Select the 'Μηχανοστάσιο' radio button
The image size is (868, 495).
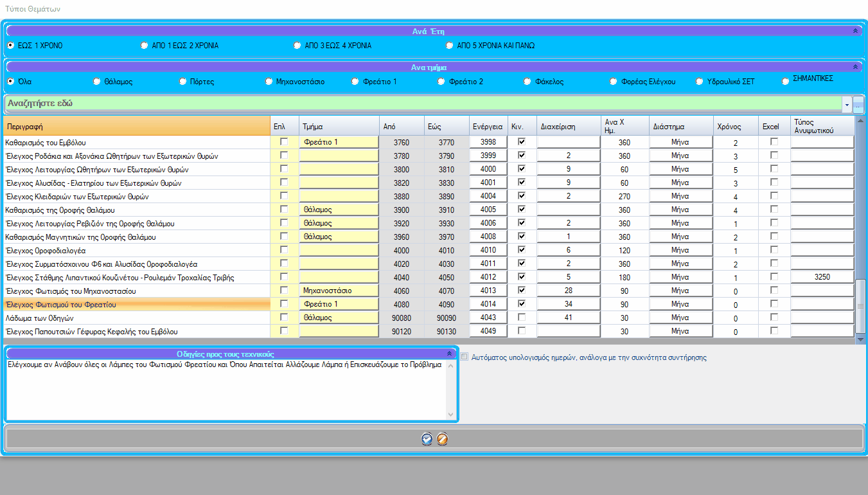(x=269, y=82)
